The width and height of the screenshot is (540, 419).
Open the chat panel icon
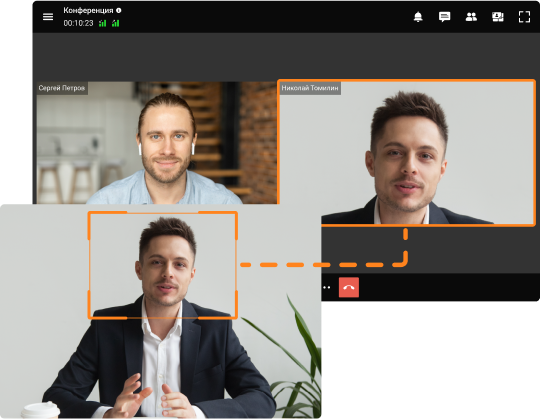pos(445,17)
